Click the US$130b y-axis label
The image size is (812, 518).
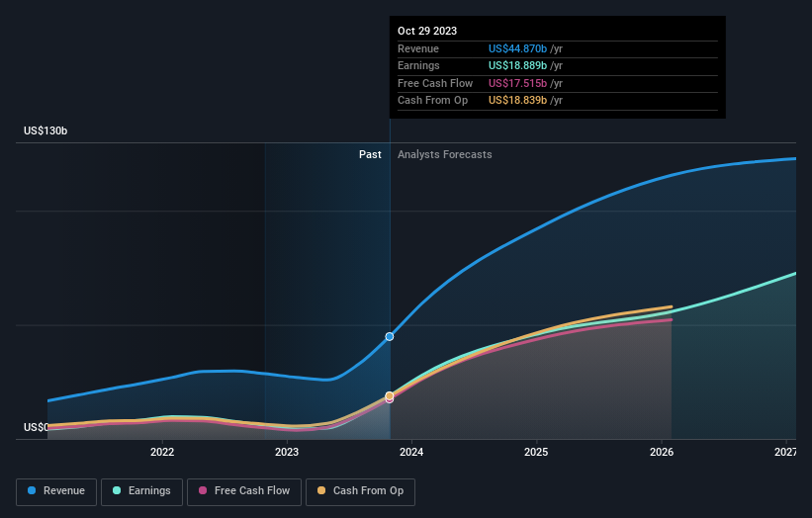(45, 130)
